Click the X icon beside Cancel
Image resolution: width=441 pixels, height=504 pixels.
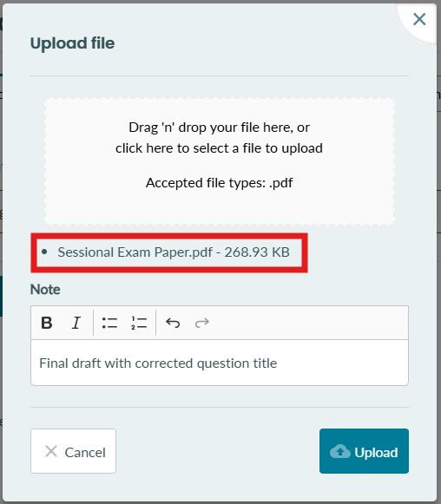[51, 451]
